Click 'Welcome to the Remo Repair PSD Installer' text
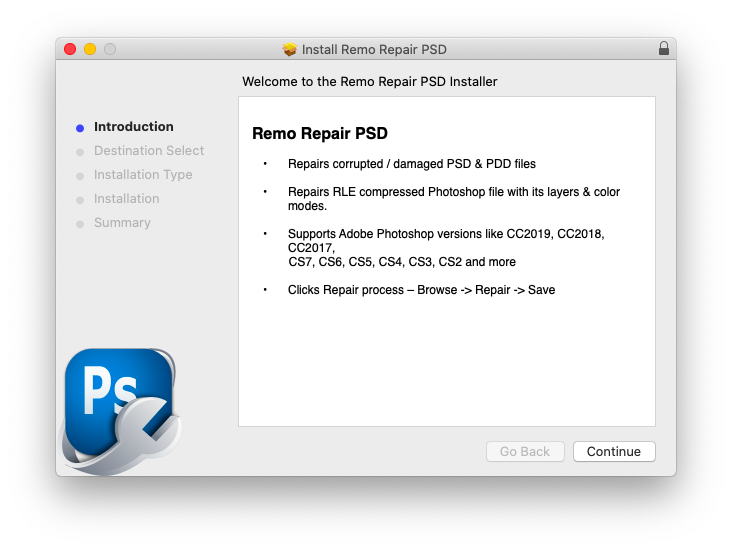732x550 pixels. click(x=370, y=82)
